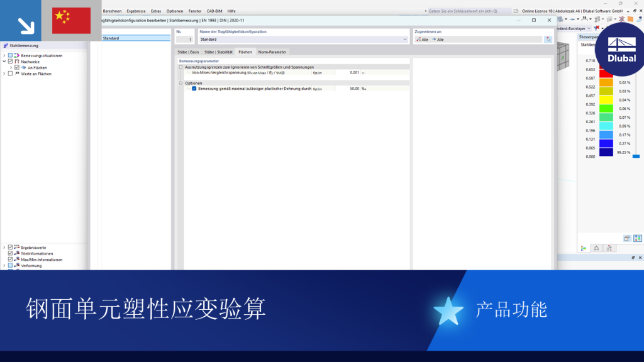Collapse the Nachweise tree node
644x362 pixels.
click(4, 62)
